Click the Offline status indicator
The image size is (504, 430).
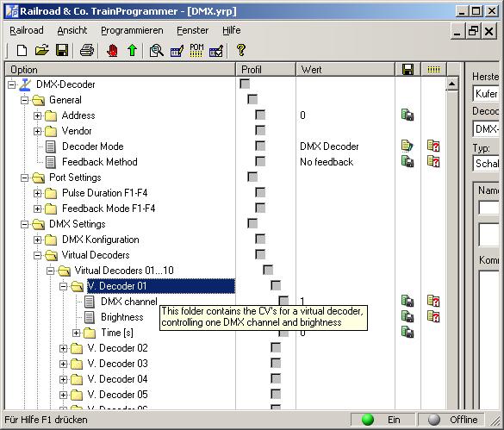point(451,420)
